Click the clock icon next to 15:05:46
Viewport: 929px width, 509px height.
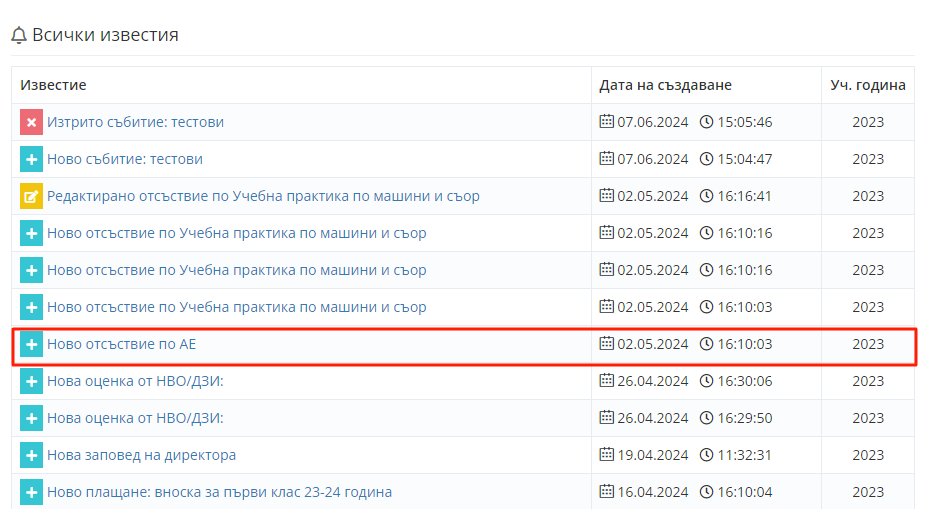click(707, 122)
